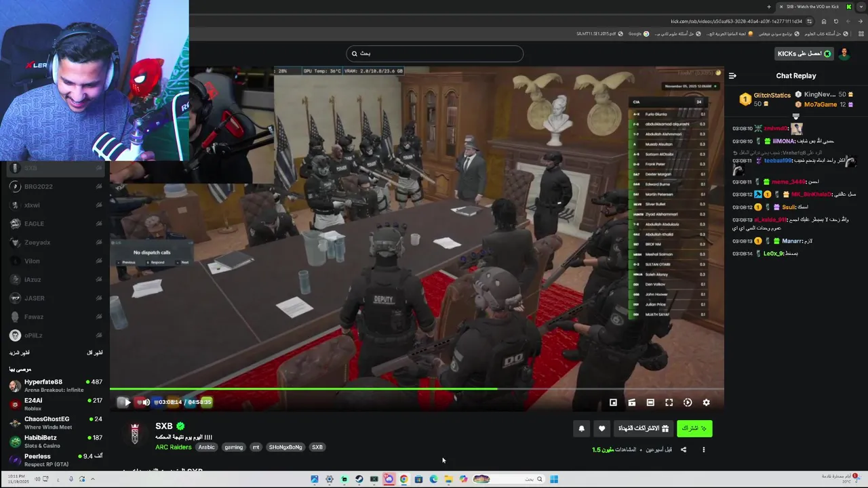
Task: Click the play button in video player
Action: 127,402
